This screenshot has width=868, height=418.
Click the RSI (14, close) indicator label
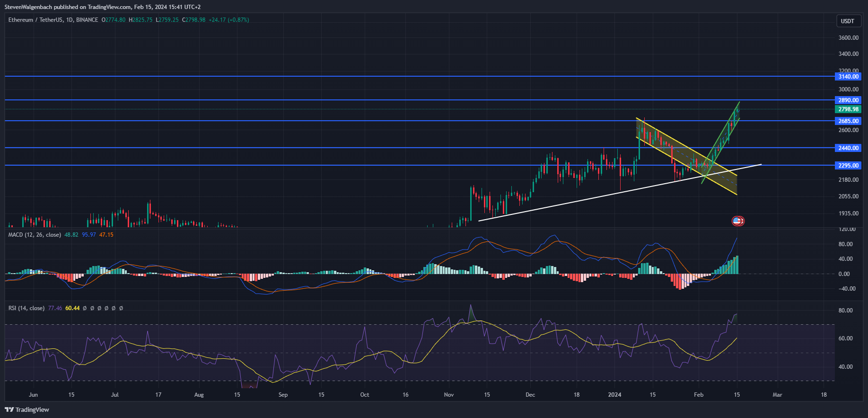click(x=26, y=308)
